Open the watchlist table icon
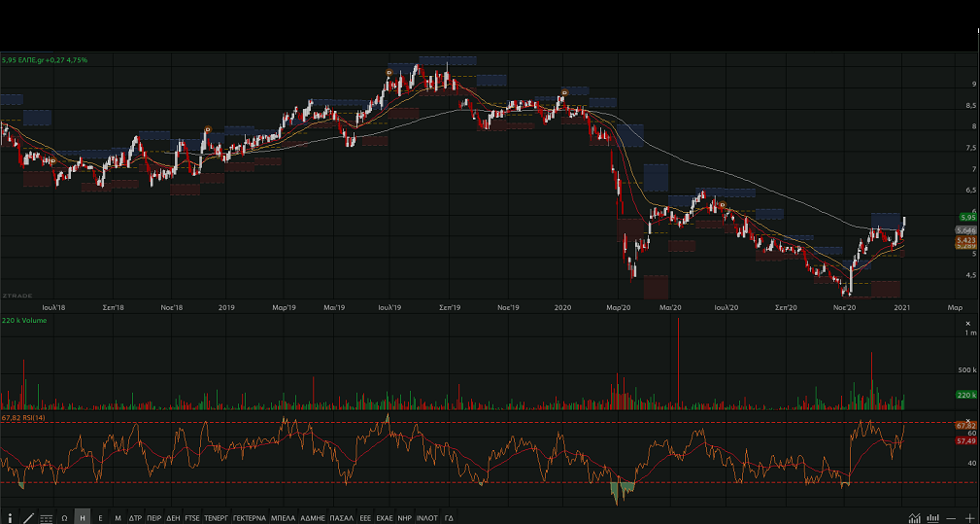This screenshot has width=980, height=524. 46,517
